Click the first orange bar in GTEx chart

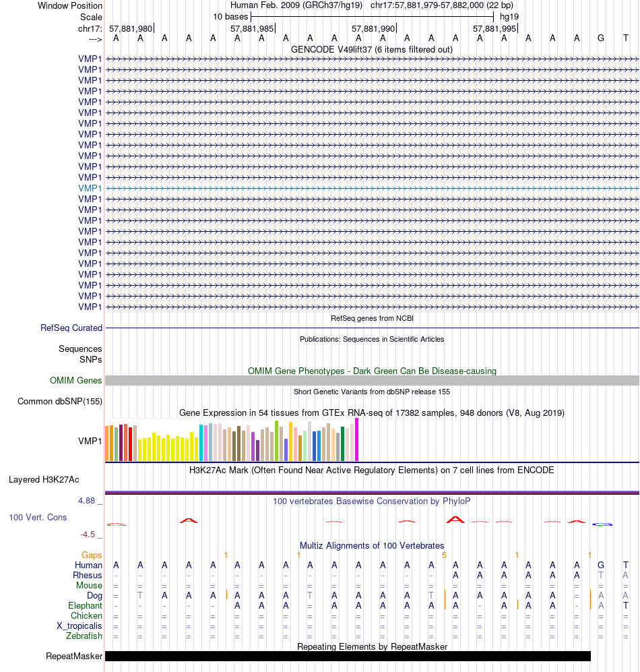click(x=107, y=444)
